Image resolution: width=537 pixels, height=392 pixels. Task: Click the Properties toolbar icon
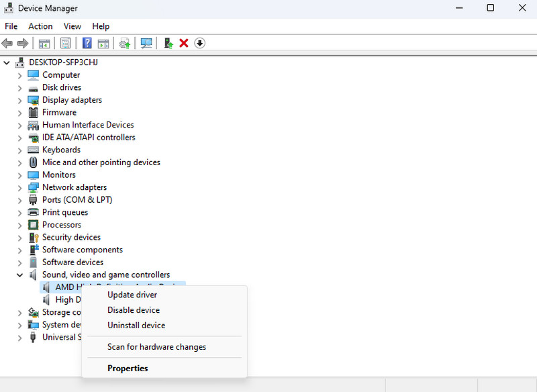click(65, 44)
